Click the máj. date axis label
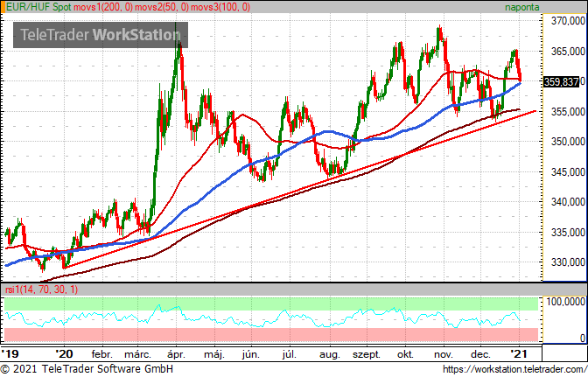The width and height of the screenshot is (588, 377). pyautogui.click(x=214, y=354)
